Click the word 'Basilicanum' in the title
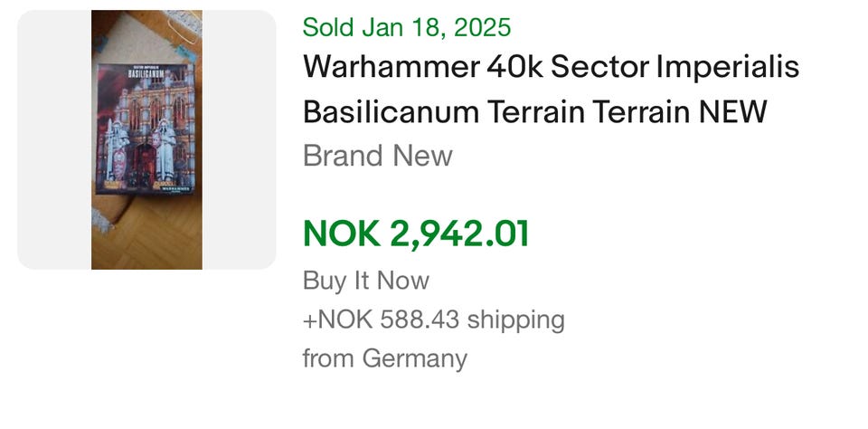The height and width of the screenshot is (429, 868). click(x=391, y=111)
